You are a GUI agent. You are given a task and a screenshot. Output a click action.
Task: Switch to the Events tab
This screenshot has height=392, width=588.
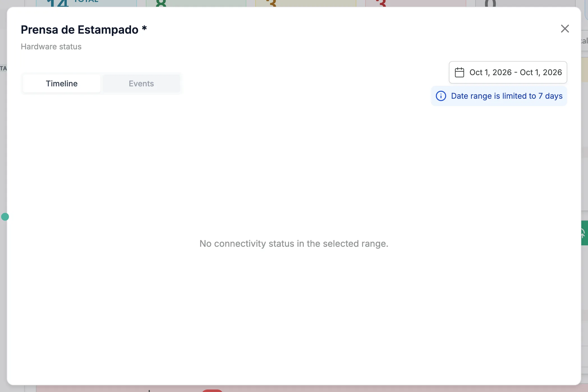tap(141, 84)
